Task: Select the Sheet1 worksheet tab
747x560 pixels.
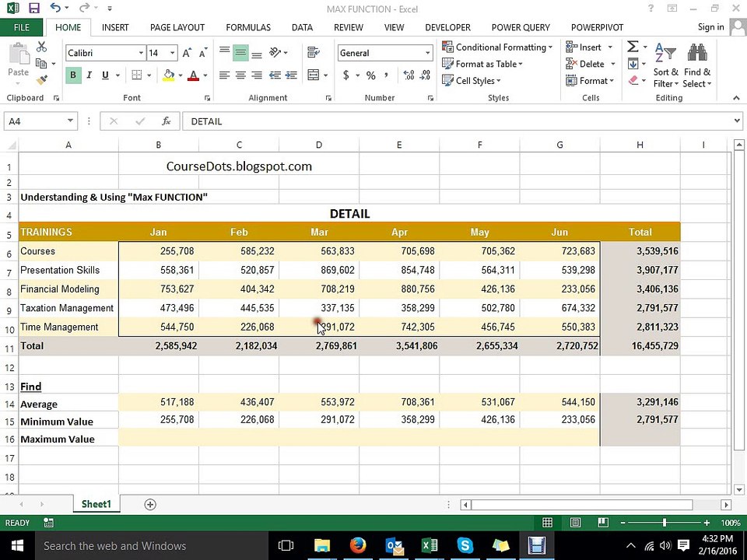Action: 96,504
